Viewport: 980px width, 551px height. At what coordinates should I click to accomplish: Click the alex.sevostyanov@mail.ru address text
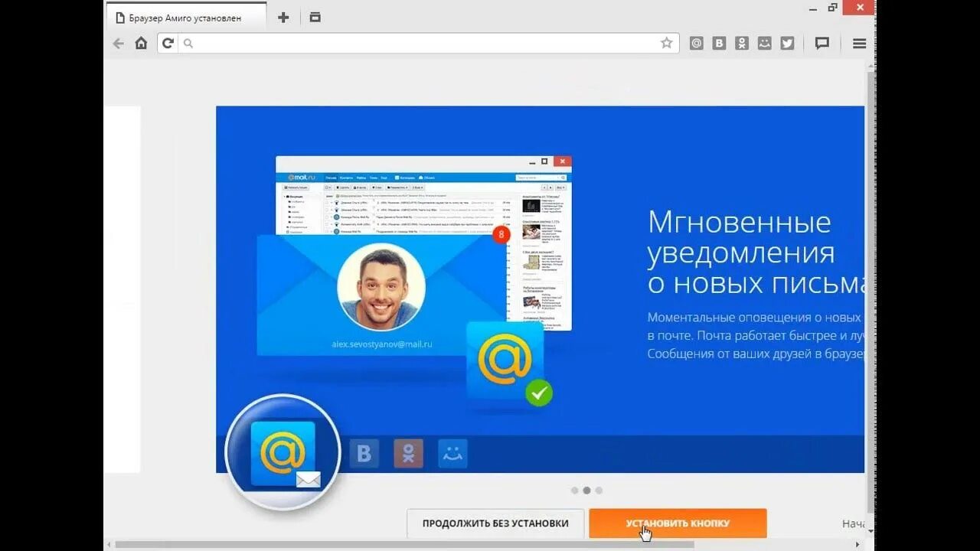click(381, 344)
